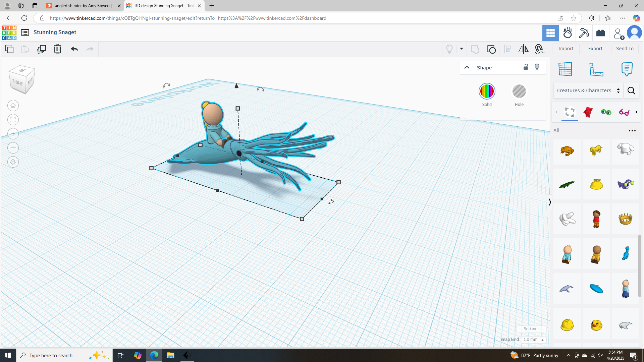Click the Mirror tool icon
This screenshot has width=644, height=362.
point(523,49)
